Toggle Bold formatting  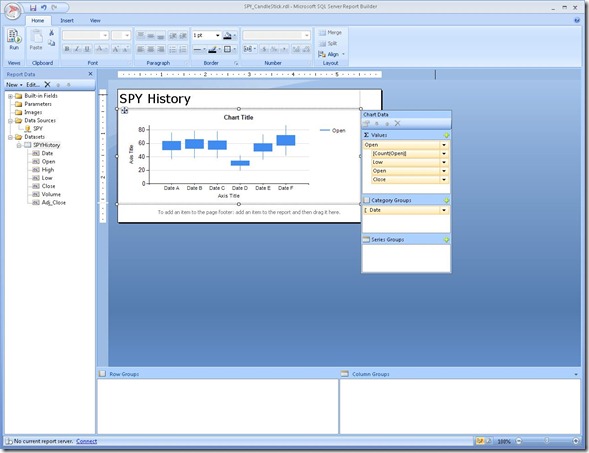(x=67, y=49)
